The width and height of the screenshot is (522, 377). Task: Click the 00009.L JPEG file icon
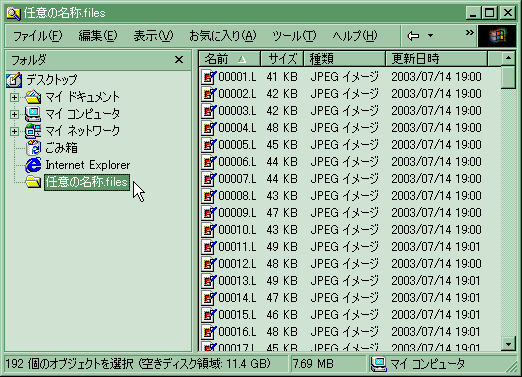[x=209, y=213]
